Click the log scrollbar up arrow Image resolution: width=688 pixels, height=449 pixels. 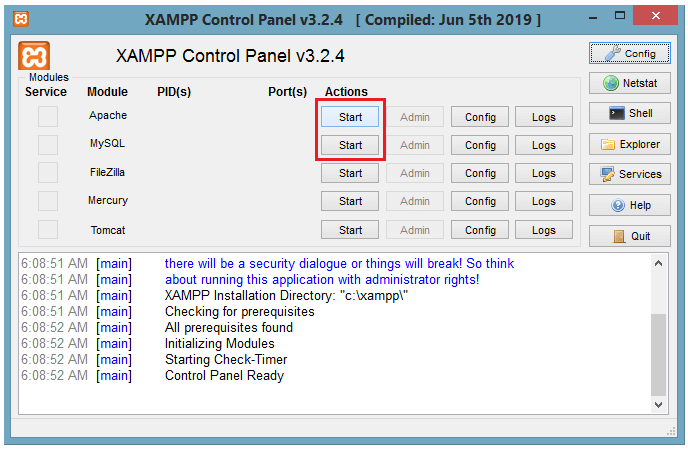658,263
